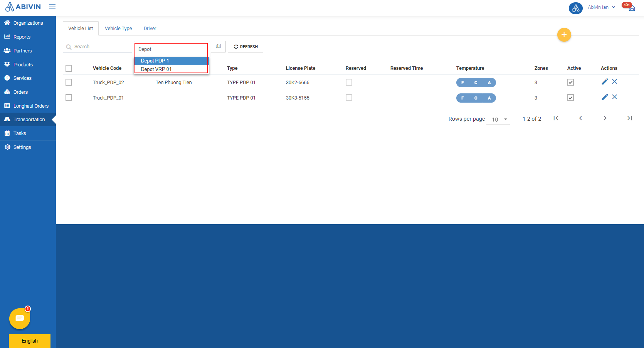Uncheck the Active box for Truck_PDP_02
This screenshot has height=348, width=644.
pos(570,82)
